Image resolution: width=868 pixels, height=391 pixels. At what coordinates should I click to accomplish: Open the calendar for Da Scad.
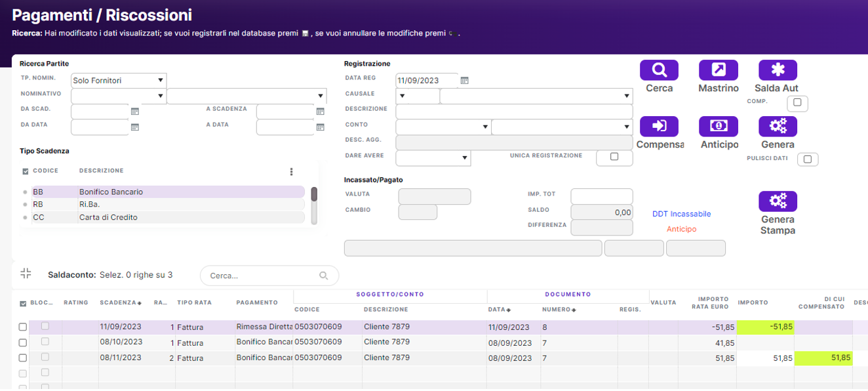click(x=135, y=112)
